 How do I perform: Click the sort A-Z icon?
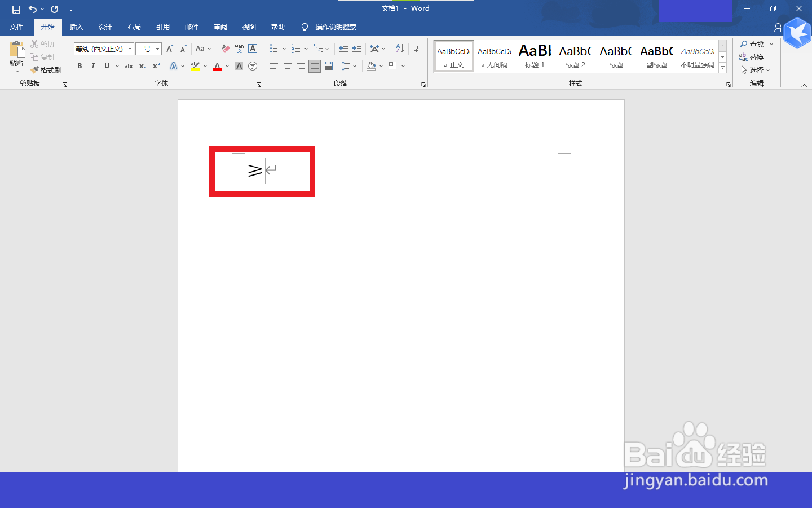click(x=400, y=49)
